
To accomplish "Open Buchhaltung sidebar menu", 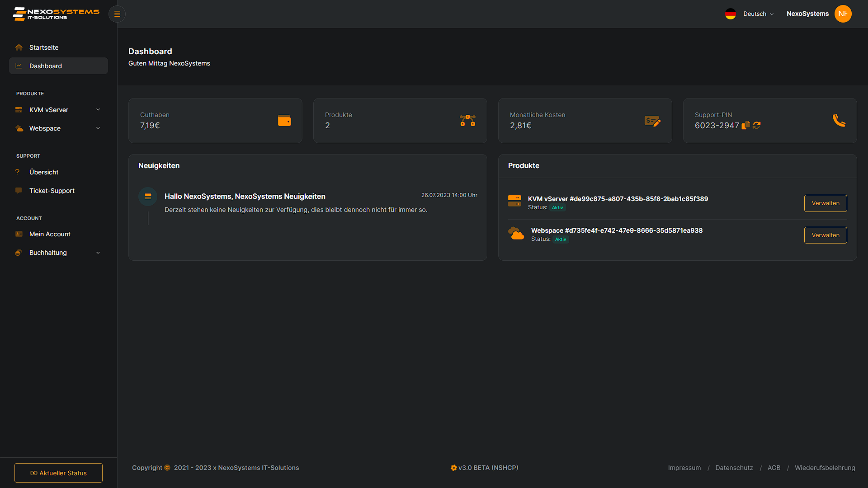I will tap(58, 253).
